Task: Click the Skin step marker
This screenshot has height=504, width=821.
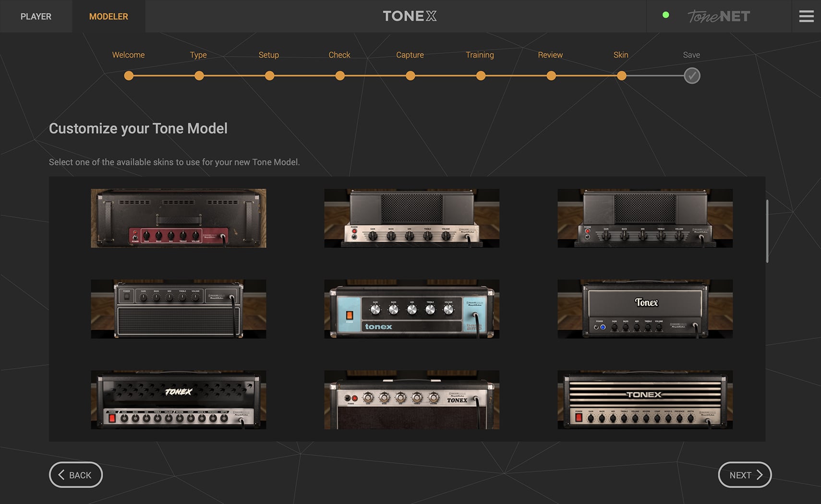Action: click(621, 75)
